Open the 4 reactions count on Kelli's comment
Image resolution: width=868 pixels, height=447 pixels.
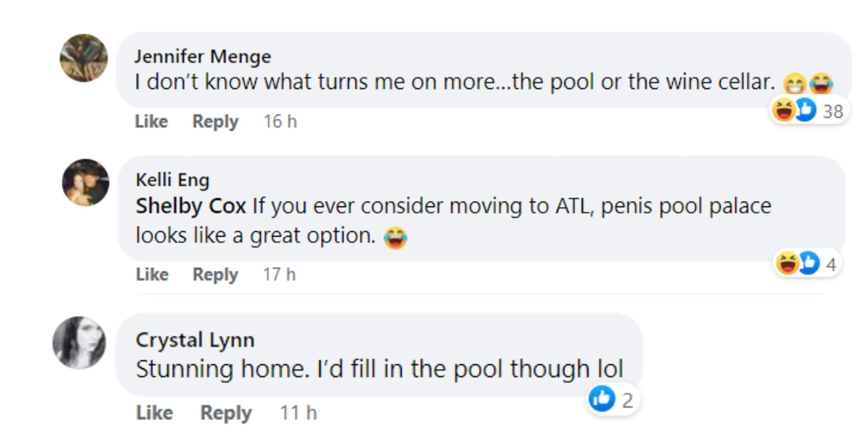point(833,265)
